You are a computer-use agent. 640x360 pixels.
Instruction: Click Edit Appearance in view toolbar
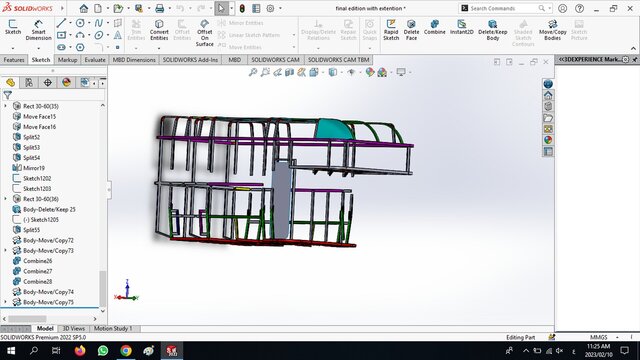[x=370, y=72]
